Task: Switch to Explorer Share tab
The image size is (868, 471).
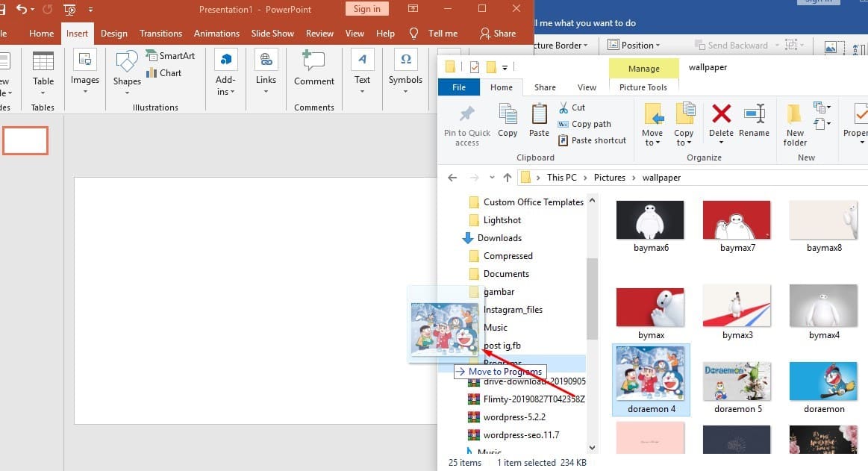Action: pos(545,87)
